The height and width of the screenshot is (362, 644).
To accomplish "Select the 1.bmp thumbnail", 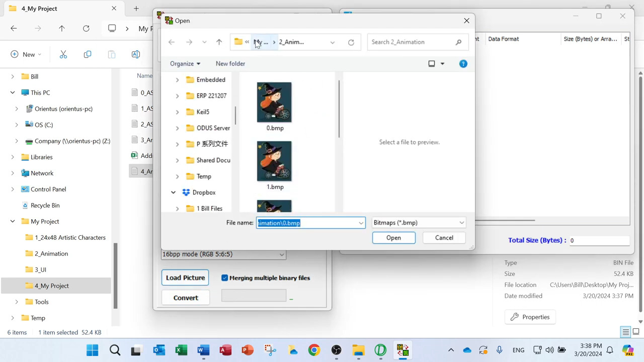I will pyautogui.click(x=274, y=162).
